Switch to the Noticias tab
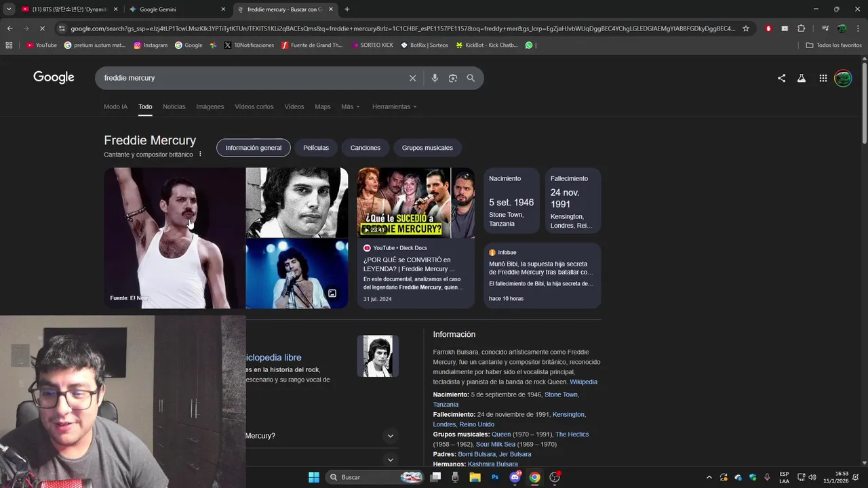The height and width of the screenshot is (488, 868). click(x=174, y=106)
